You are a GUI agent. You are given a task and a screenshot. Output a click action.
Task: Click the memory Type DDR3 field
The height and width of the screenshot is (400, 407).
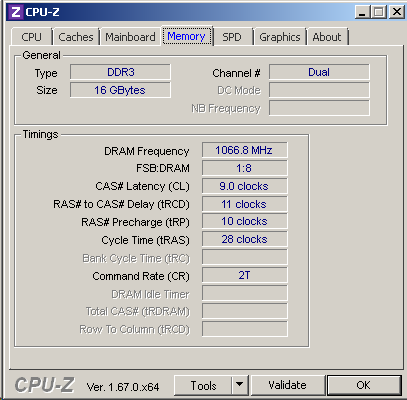[x=120, y=72]
